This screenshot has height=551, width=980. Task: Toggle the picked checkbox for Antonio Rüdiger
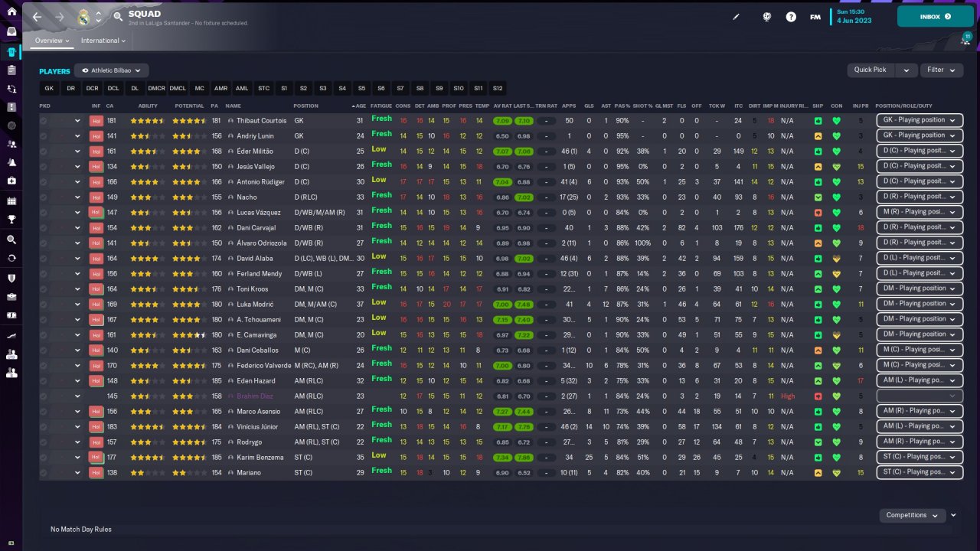(44, 181)
